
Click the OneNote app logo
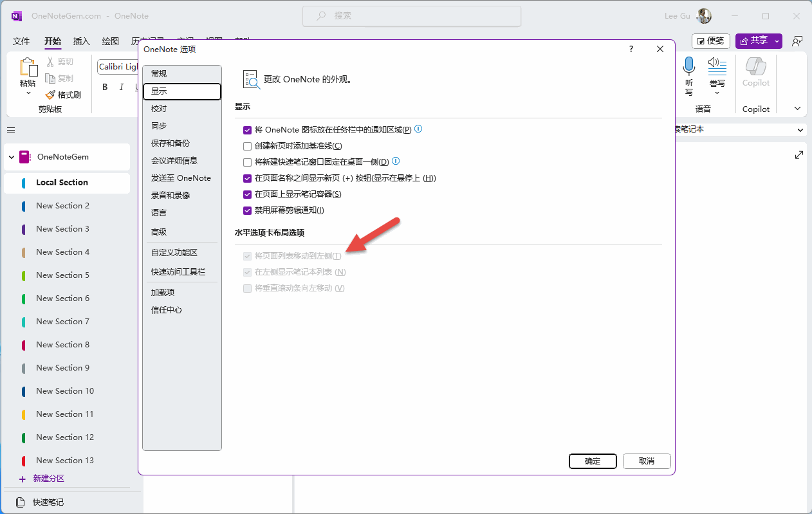point(16,16)
